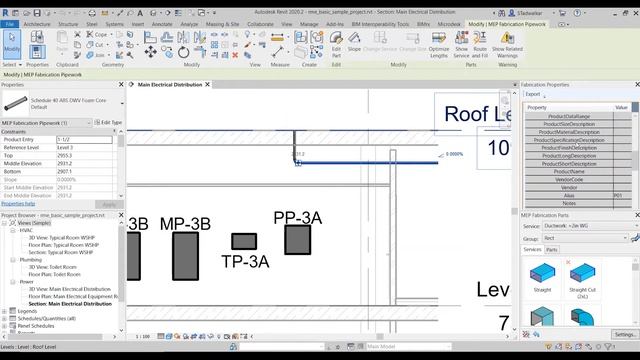The image size is (640, 360).
Task: Click the Trim/Extend tool icon
Action: (200, 52)
